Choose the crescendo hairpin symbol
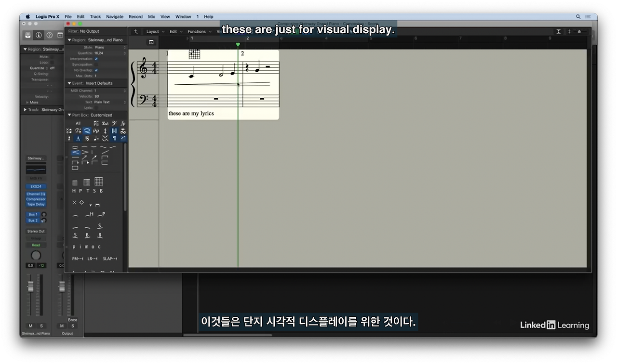617x364 pixels. coord(75,152)
